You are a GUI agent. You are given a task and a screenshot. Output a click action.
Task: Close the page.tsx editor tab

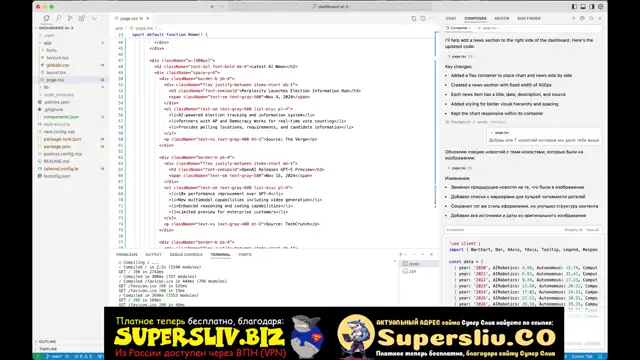tap(148, 18)
